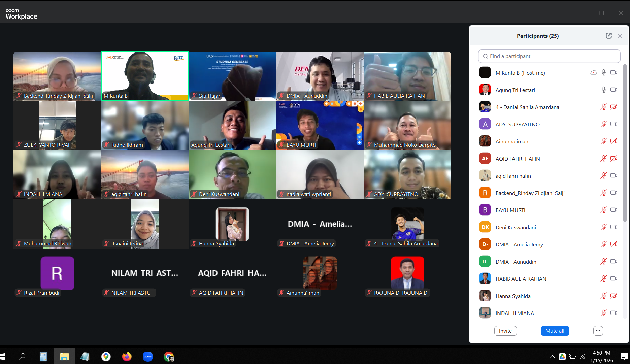This screenshot has height=364, width=630.
Task: Open Firefox from the taskbar
Action: coord(127,356)
